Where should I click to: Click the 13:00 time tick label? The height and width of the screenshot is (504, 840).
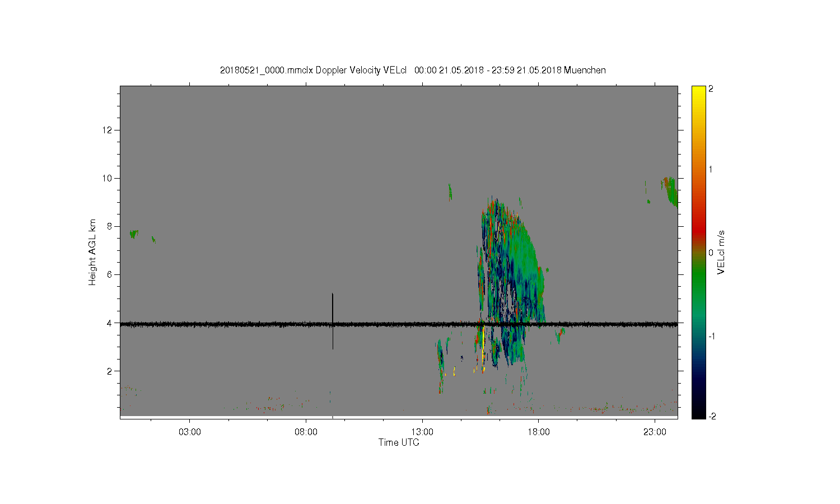pyautogui.click(x=422, y=432)
